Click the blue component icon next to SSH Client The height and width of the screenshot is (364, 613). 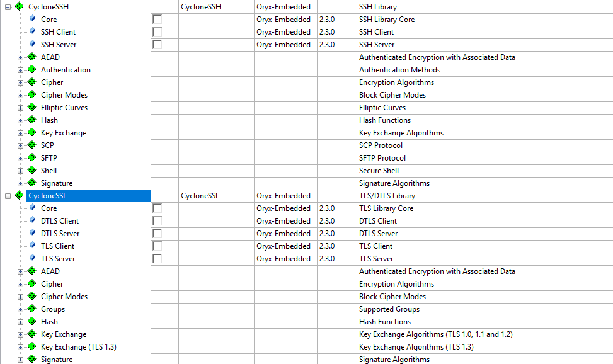coord(32,31)
